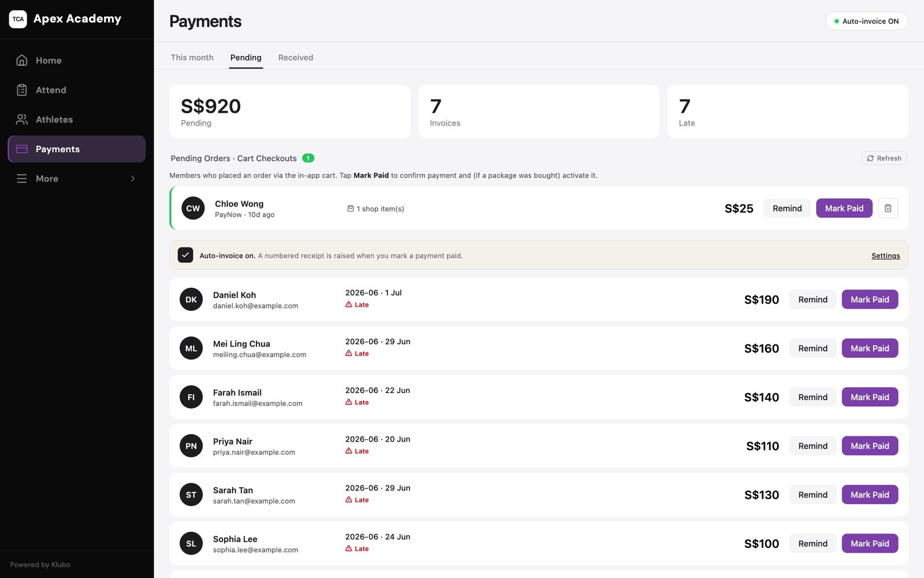
Task: Click the Late warning icon for Sophia Lee
Action: 349,549
